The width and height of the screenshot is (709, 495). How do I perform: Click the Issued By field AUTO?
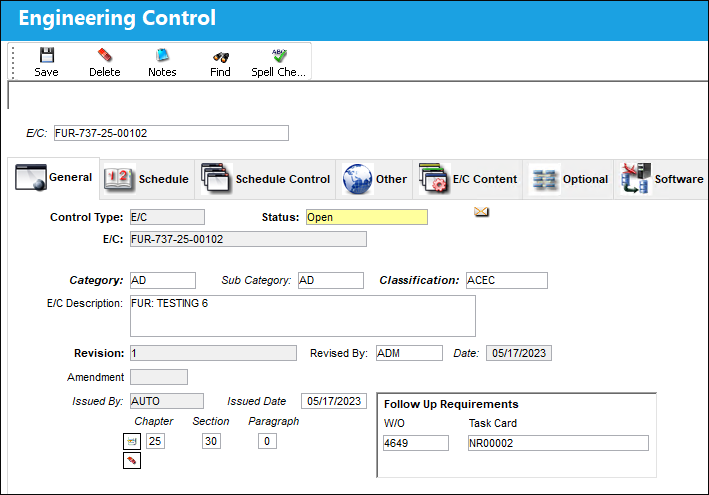click(167, 401)
